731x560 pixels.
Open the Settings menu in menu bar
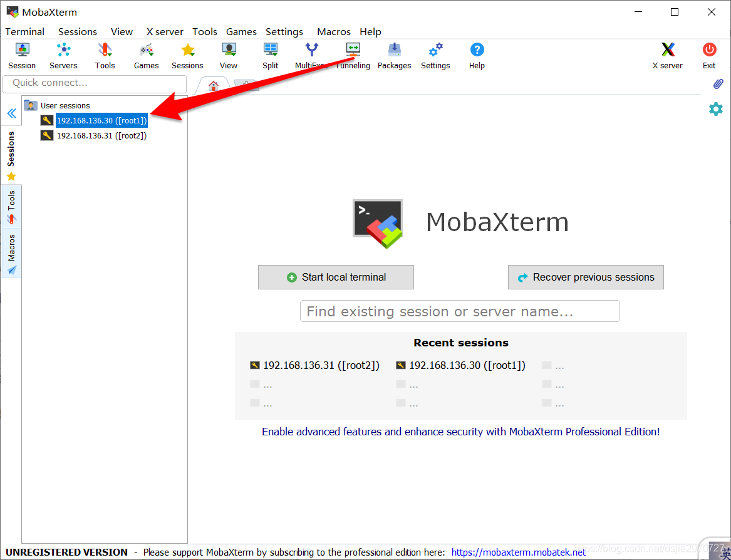tap(284, 32)
